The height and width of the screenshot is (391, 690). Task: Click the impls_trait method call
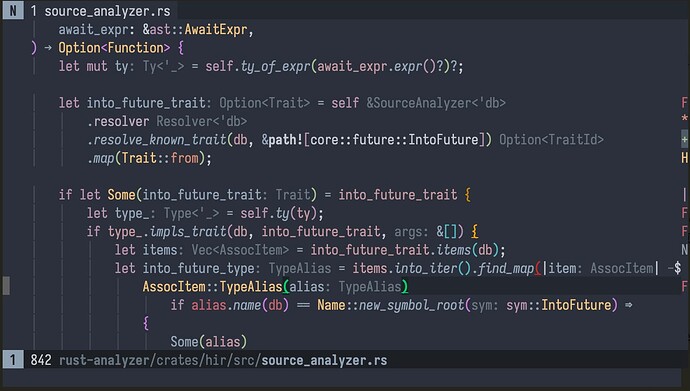pos(187,231)
